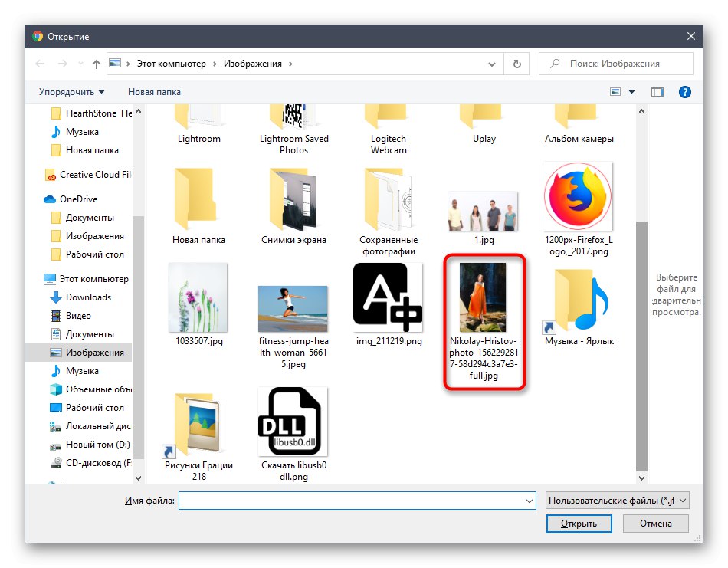
Task: Click file list scrollbar up arrow
Action: coord(641,111)
